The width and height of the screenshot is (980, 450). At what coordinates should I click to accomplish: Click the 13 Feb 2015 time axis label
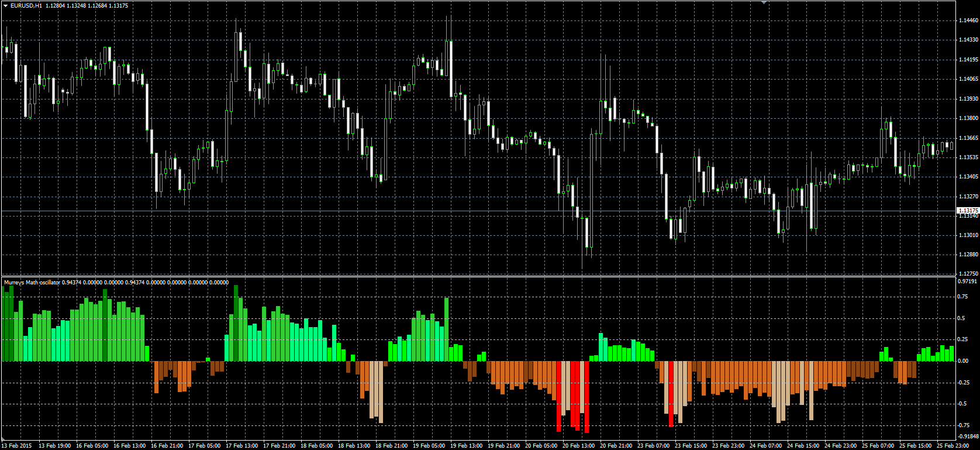(x=17, y=446)
